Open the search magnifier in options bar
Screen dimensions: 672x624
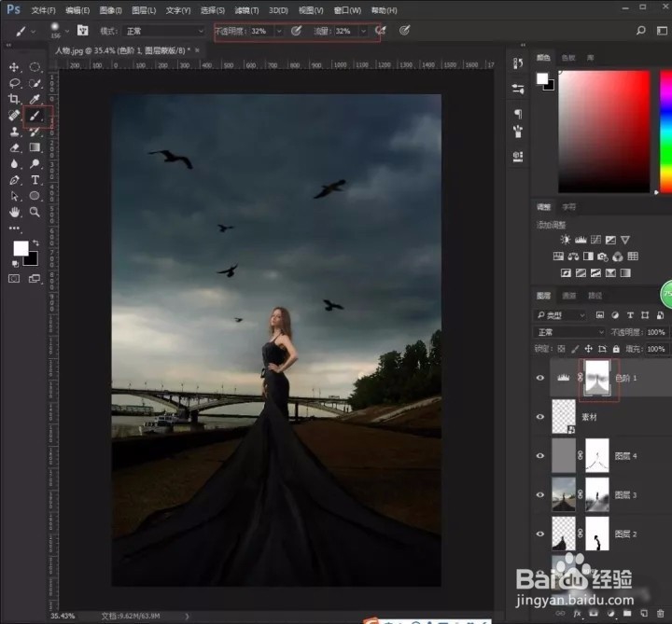(640, 31)
